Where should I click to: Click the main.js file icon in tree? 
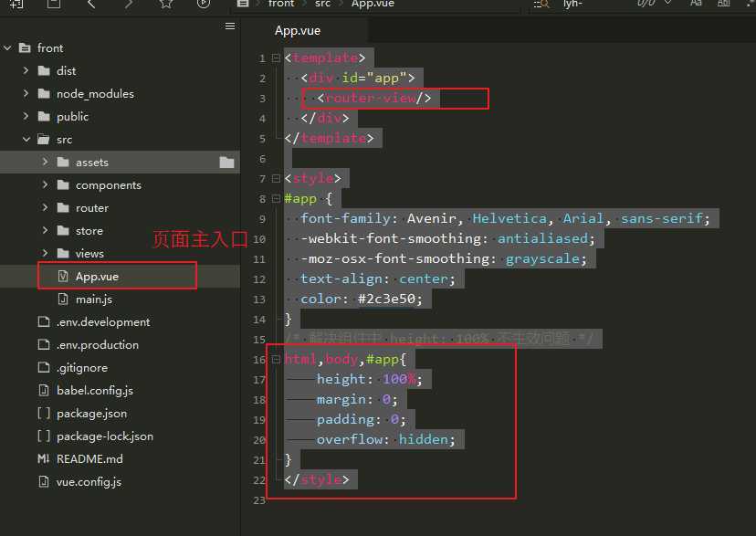[63, 300]
